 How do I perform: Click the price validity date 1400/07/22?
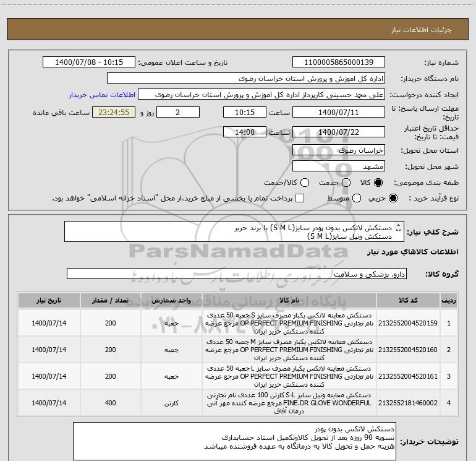tap(339, 132)
